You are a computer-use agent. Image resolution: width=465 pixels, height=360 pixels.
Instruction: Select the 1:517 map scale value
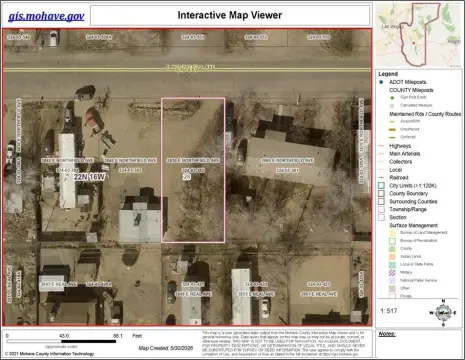pyautogui.click(x=389, y=311)
